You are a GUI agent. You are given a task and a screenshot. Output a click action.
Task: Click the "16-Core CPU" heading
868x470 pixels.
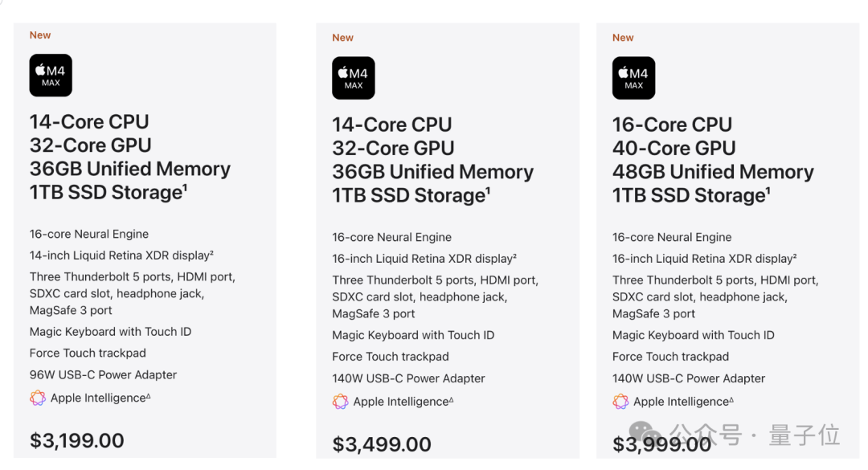tap(672, 125)
